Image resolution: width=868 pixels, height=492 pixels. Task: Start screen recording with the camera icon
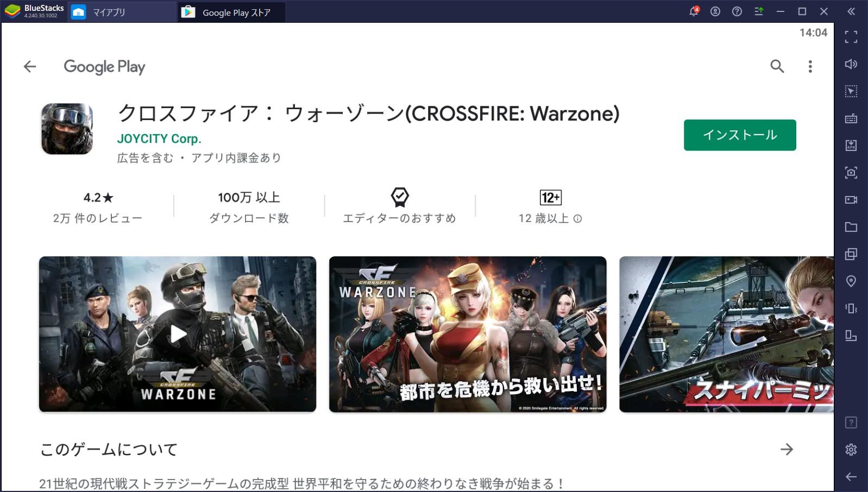click(851, 200)
